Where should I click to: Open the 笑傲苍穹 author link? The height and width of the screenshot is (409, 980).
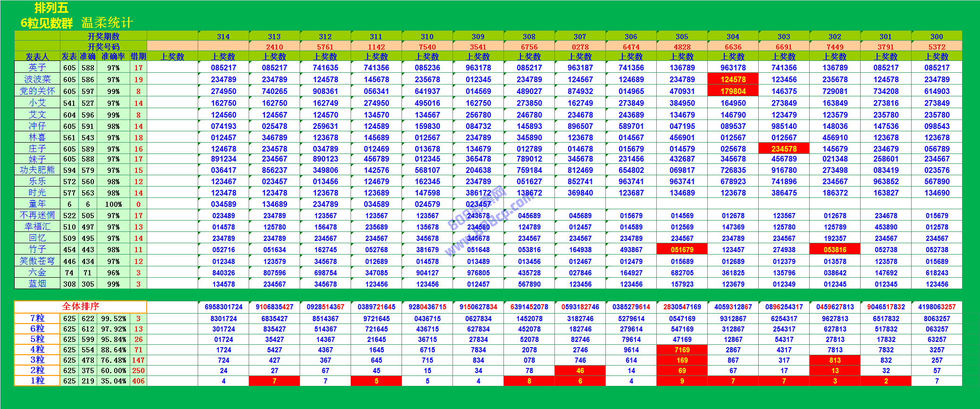(x=37, y=261)
